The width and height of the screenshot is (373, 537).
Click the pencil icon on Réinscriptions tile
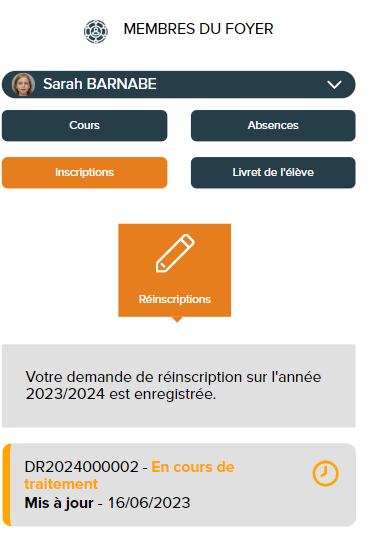pos(175,253)
